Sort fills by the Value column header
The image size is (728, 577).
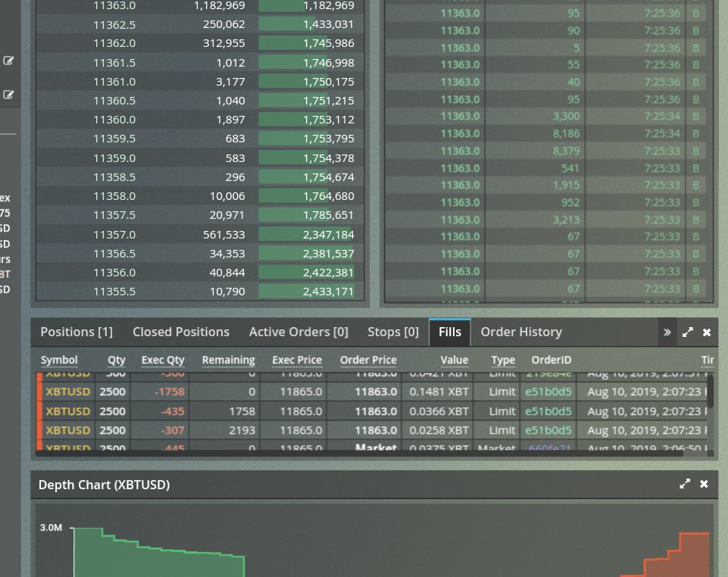pyautogui.click(x=454, y=360)
